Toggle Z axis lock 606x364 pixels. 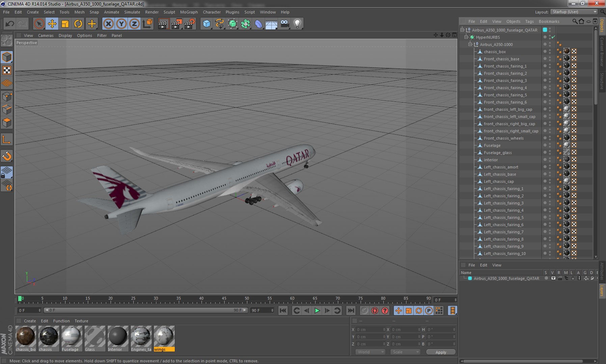tap(134, 24)
